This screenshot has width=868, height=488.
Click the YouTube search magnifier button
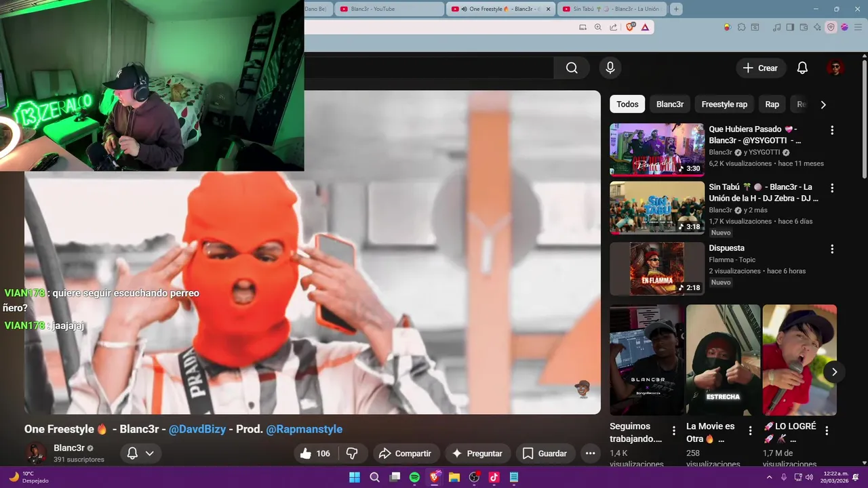point(572,68)
